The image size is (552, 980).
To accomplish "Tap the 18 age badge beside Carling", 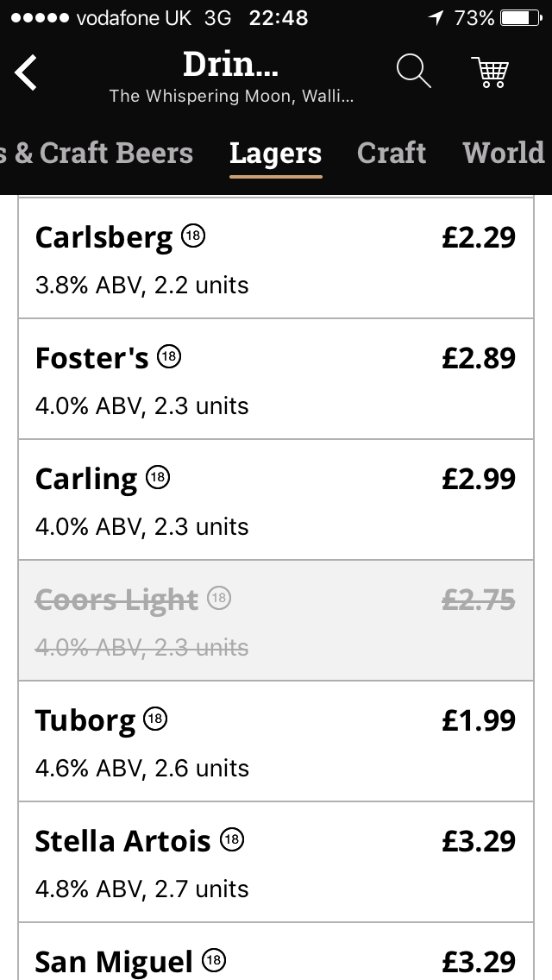I will pos(158,477).
